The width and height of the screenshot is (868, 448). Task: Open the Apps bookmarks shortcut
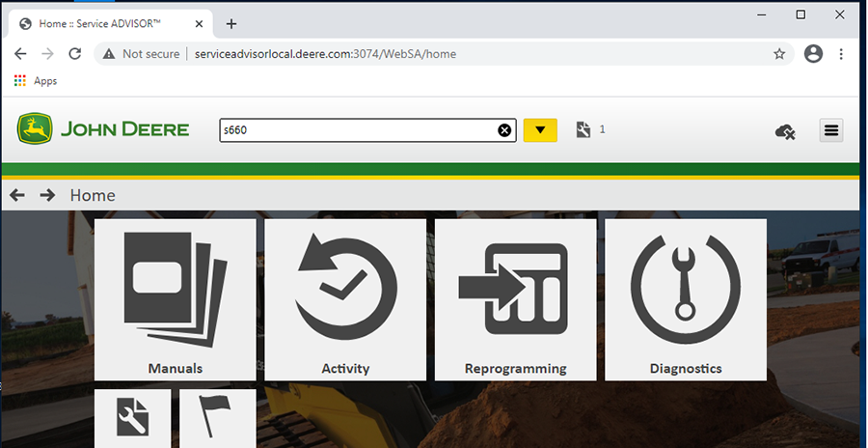pos(36,81)
